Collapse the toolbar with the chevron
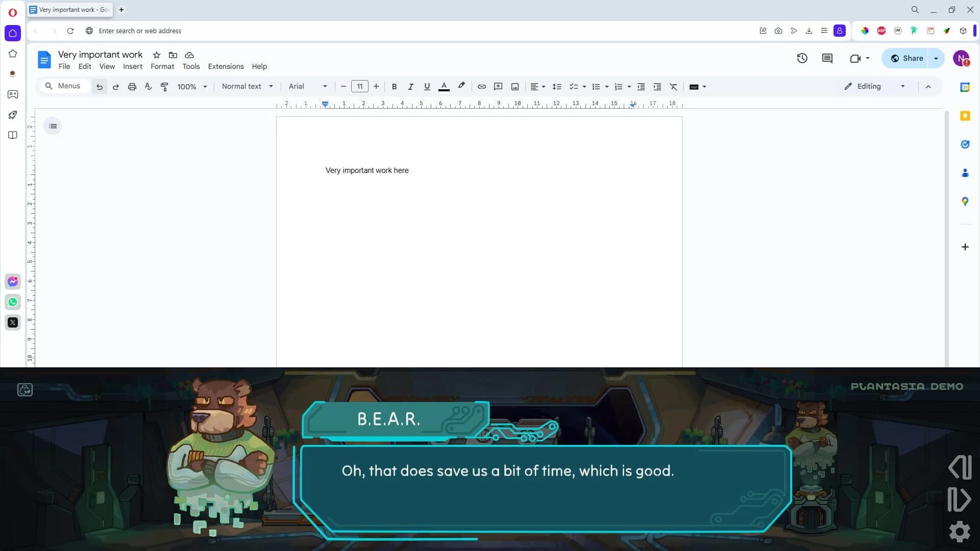This screenshot has width=980, height=551. (928, 86)
